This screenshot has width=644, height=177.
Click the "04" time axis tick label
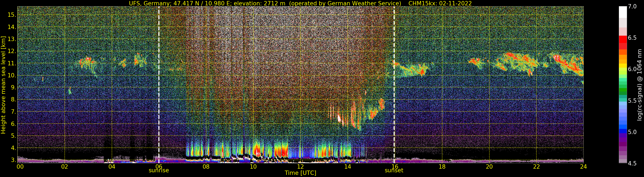[112, 166]
